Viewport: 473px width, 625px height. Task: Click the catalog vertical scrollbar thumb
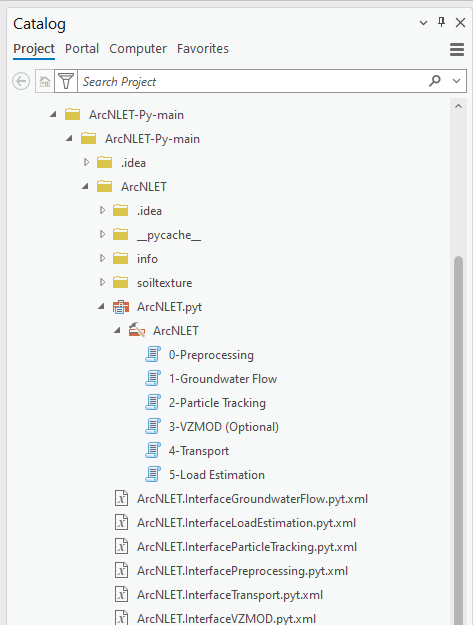458,440
